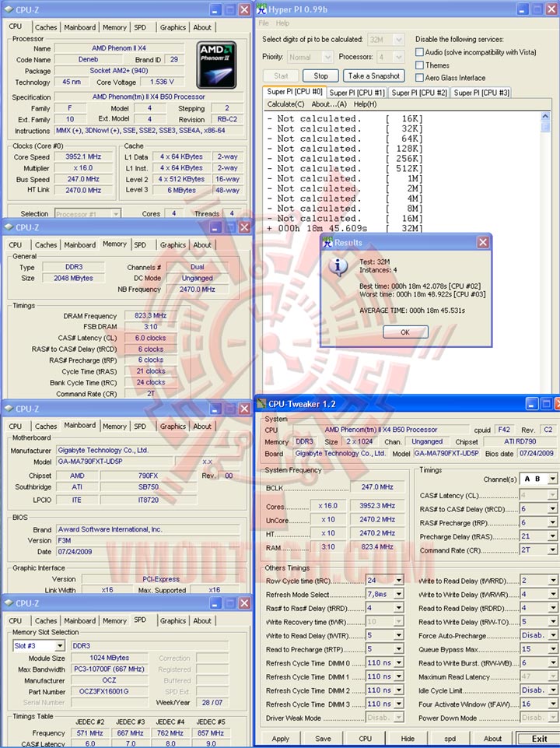This screenshot has height=748, width=560.
Task: Open Queue Bypass Max dropdown
Action: 552,649
